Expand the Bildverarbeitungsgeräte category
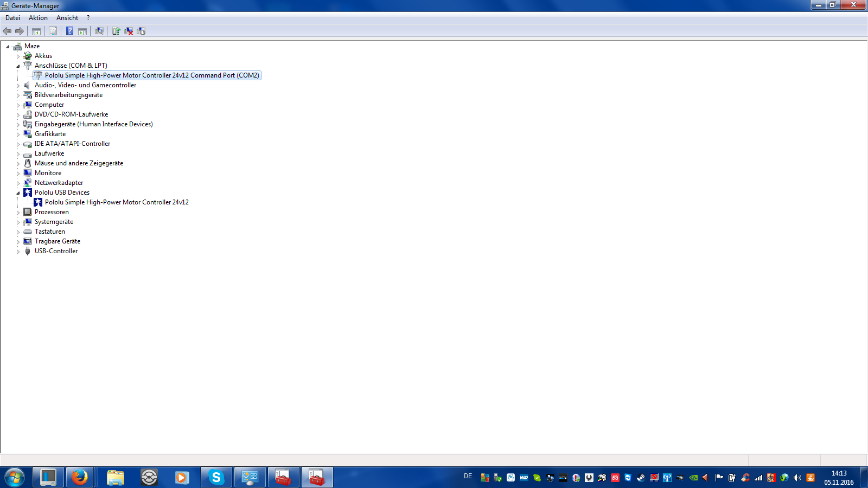The image size is (868, 488). (18, 95)
